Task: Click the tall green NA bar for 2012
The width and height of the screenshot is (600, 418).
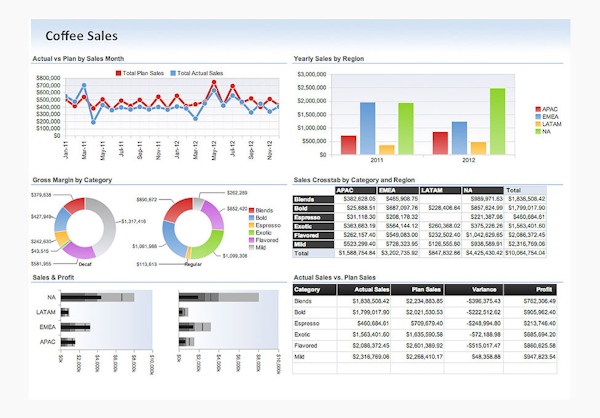Action: pyautogui.click(x=497, y=121)
